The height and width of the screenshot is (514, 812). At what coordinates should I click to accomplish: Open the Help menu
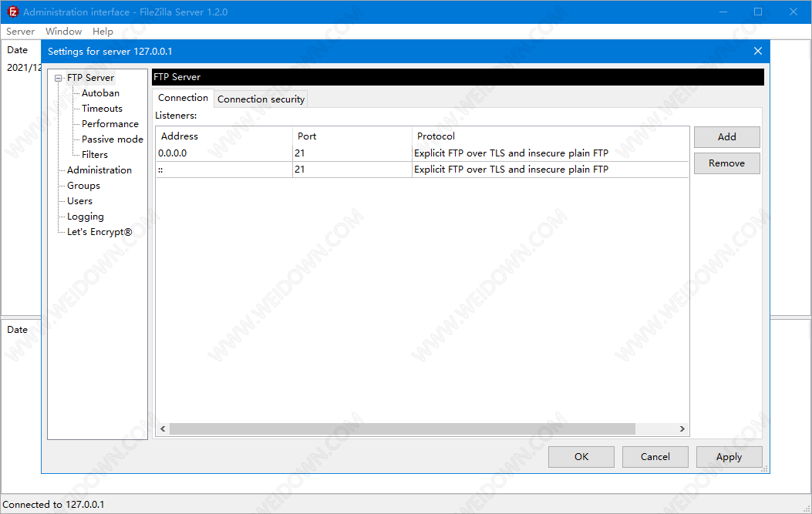point(103,32)
